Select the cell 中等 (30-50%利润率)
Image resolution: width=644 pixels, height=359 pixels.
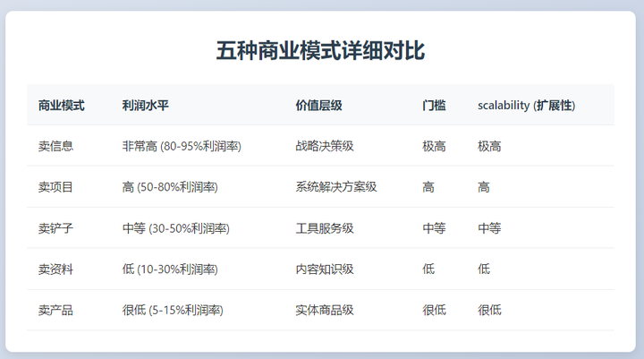[176, 228]
